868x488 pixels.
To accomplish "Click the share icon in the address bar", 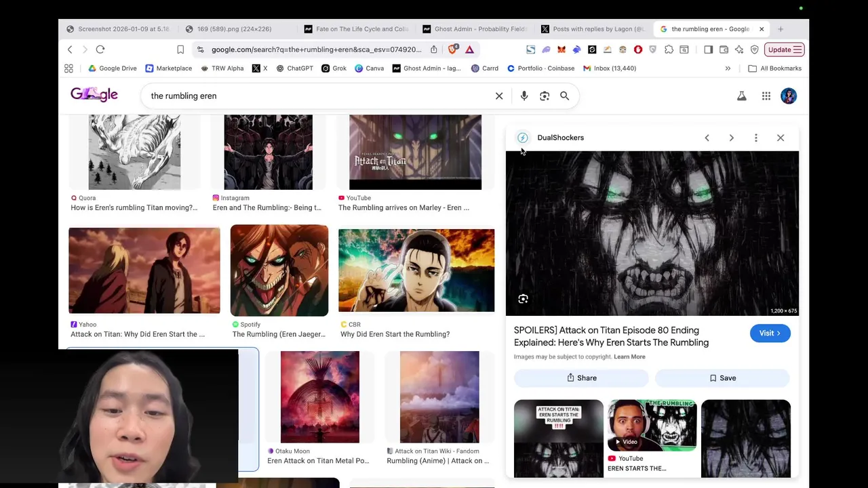I will pos(434,49).
